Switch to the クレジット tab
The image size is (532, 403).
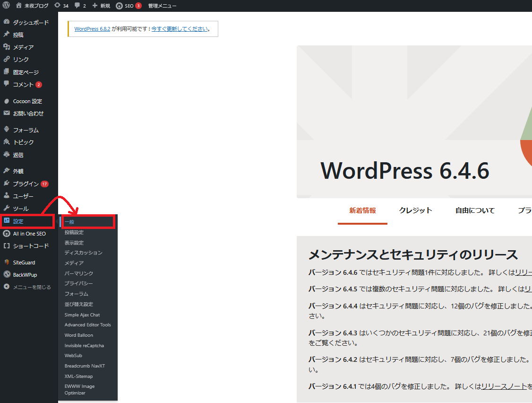tap(415, 210)
